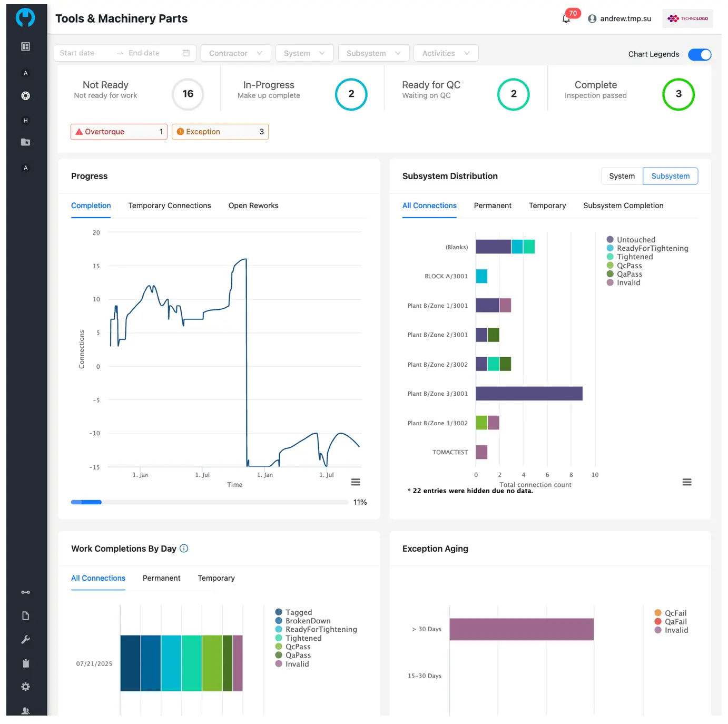Screen dimensions: 728x724
Task: Click the Exception filter button
Action: coord(220,132)
